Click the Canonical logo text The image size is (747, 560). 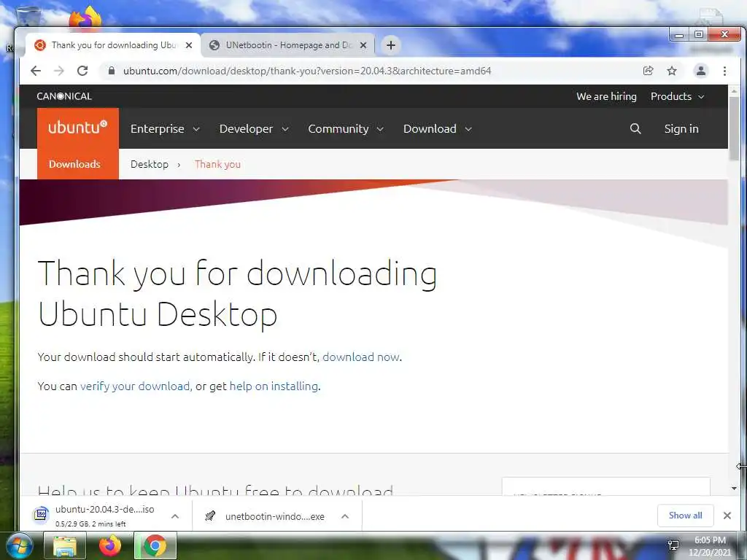64,96
